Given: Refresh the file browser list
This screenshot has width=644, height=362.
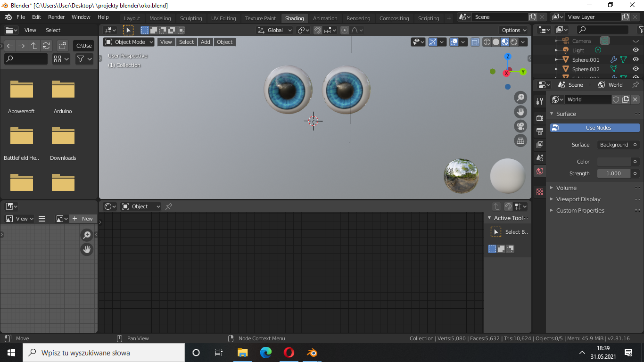Looking at the screenshot, I should (x=46, y=46).
